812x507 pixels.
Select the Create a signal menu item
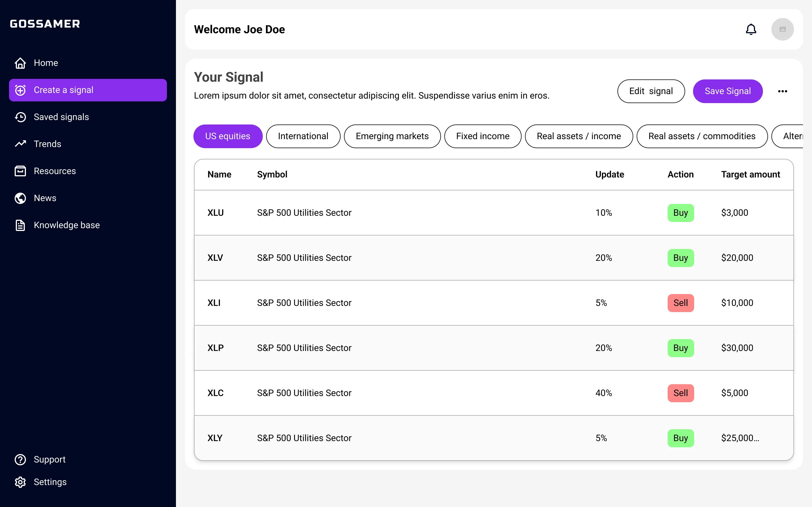tap(88, 90)
